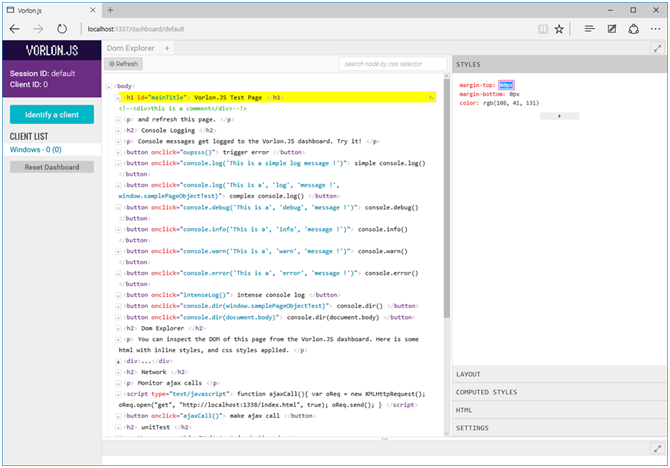Expand the HTML section
670x468 pixels.
559,410
